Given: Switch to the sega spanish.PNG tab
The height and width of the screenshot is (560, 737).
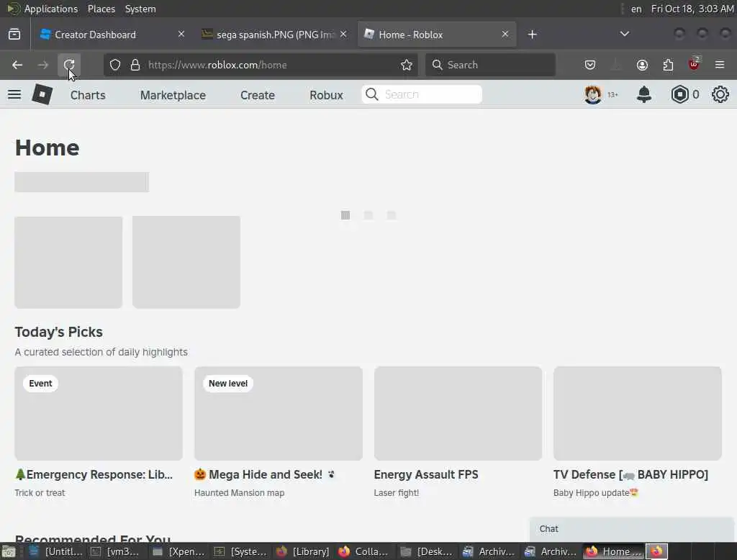Looking at the screenshot, I should click(x=274, y=35).
